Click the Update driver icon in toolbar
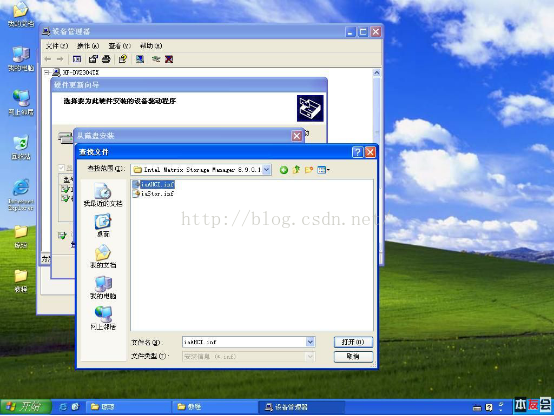554x416 pixels. click(x=156, y=59)
